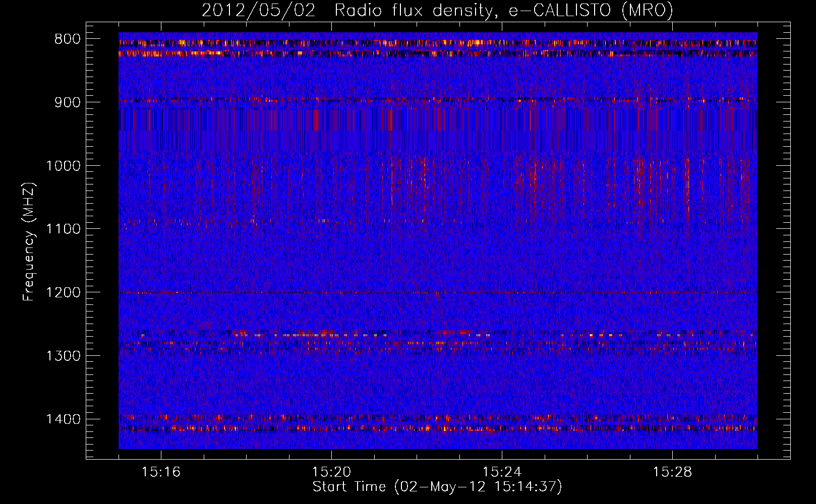Click the 15:20 time tick label

point(331,472)
